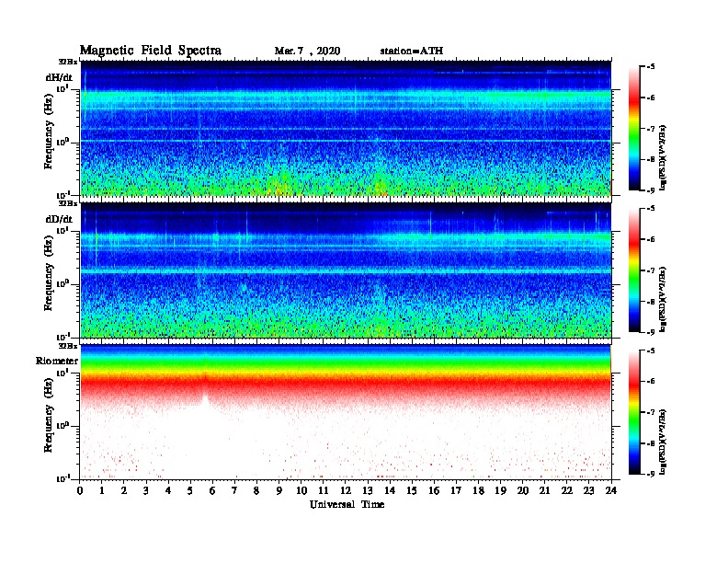Click the "3" hour tick label
728x563 pixels.
coord(146,491)
